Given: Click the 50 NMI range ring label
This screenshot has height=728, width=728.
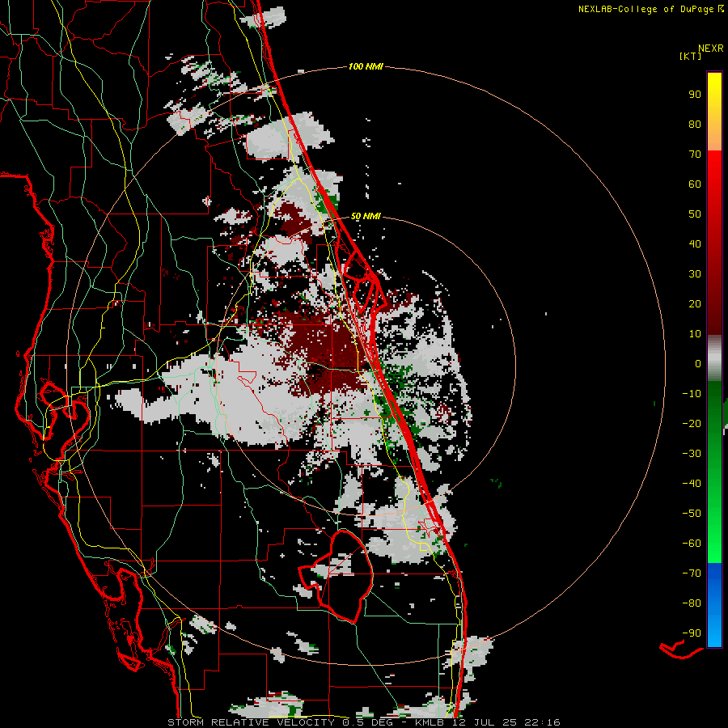Looking at the screenshot, I should click(366, 216).
